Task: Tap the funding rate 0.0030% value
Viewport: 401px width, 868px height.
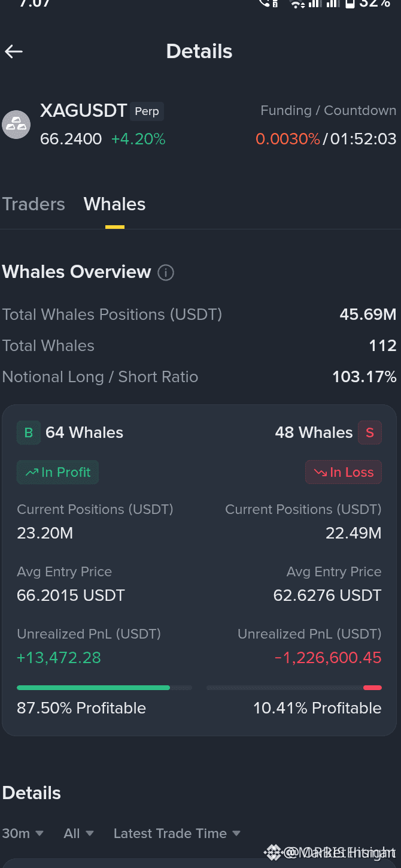Action: (x=288, y=140)
